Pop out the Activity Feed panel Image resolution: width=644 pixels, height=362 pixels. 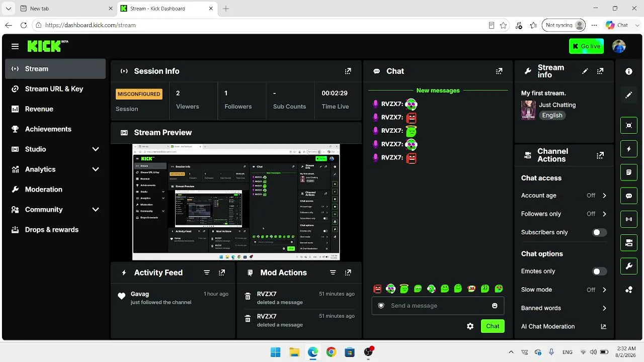tap(222, 273)
